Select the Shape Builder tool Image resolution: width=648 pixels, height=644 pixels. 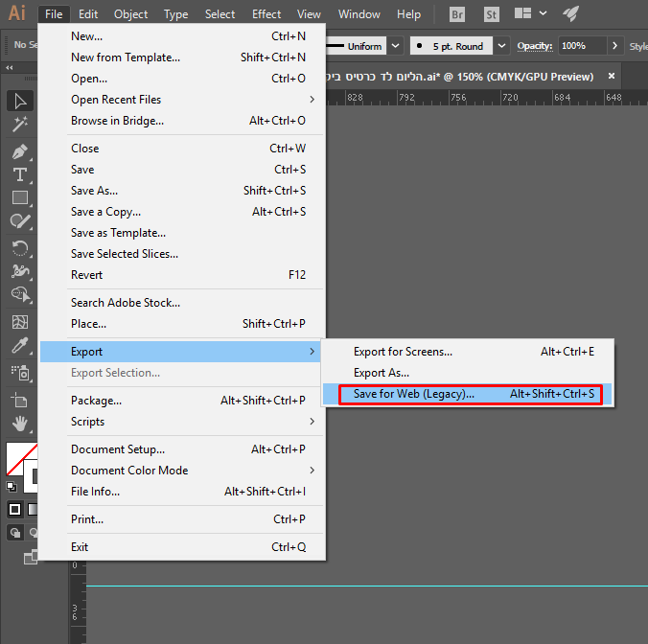click(x=20, y=294)
